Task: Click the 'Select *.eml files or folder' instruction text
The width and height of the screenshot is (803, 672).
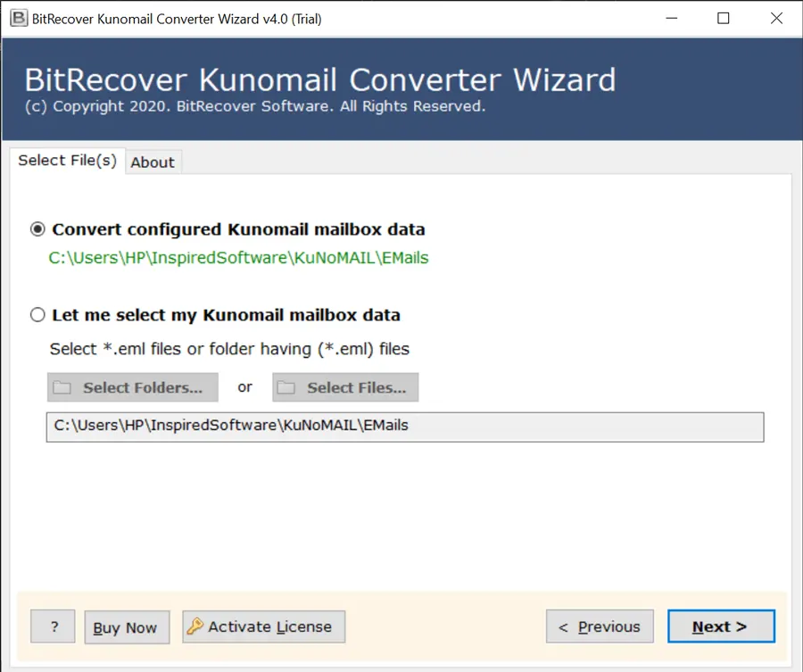Action: [229, 349]
